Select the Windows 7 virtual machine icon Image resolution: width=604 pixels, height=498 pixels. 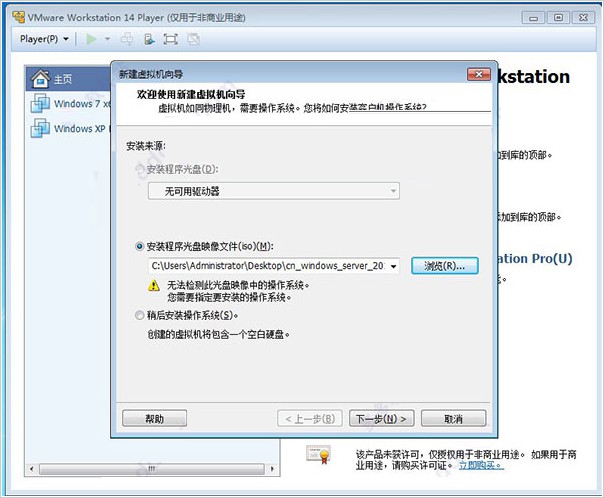(x=40, y=103)
